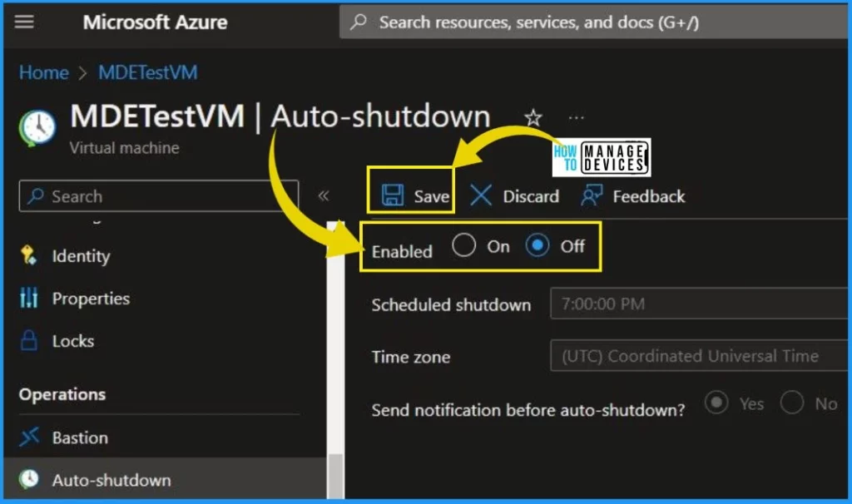
Task: Click the Feedback person icon
Action: click(x=592, y=195)
